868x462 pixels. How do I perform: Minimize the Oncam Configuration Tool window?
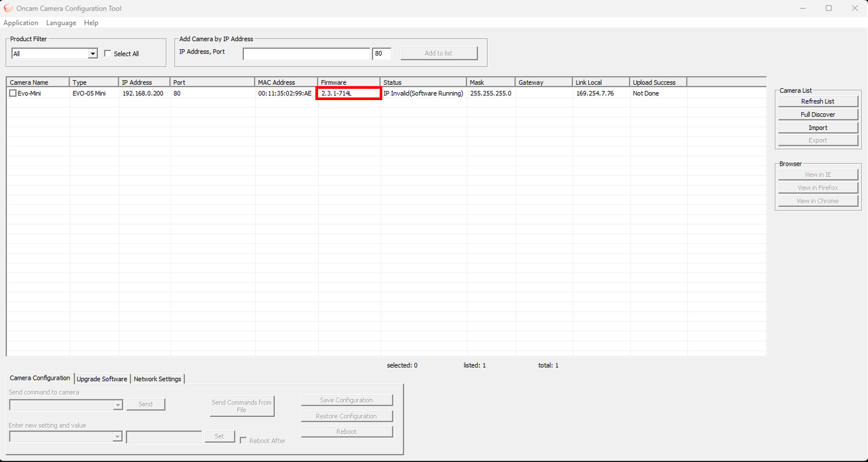[x=803, y=8]
